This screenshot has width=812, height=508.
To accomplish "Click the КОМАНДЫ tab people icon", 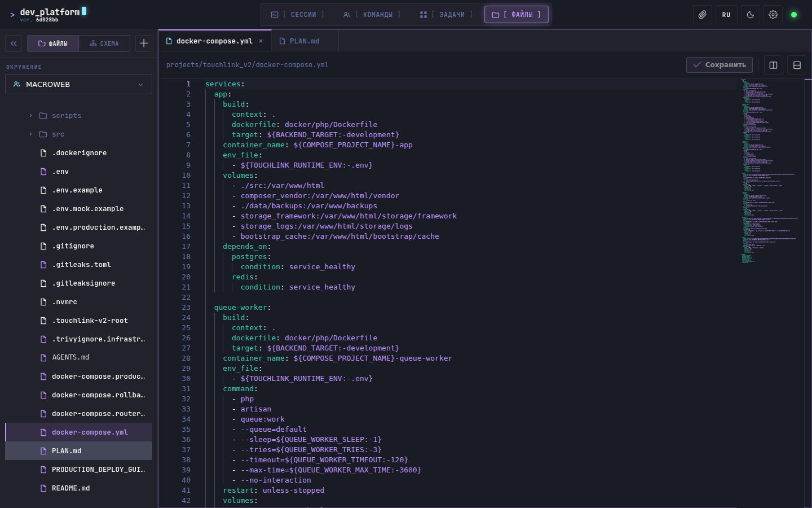I will 347,15.
